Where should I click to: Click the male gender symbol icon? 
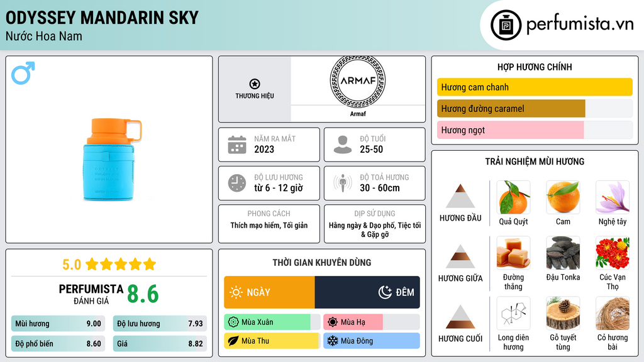click(x=23, y=73)
